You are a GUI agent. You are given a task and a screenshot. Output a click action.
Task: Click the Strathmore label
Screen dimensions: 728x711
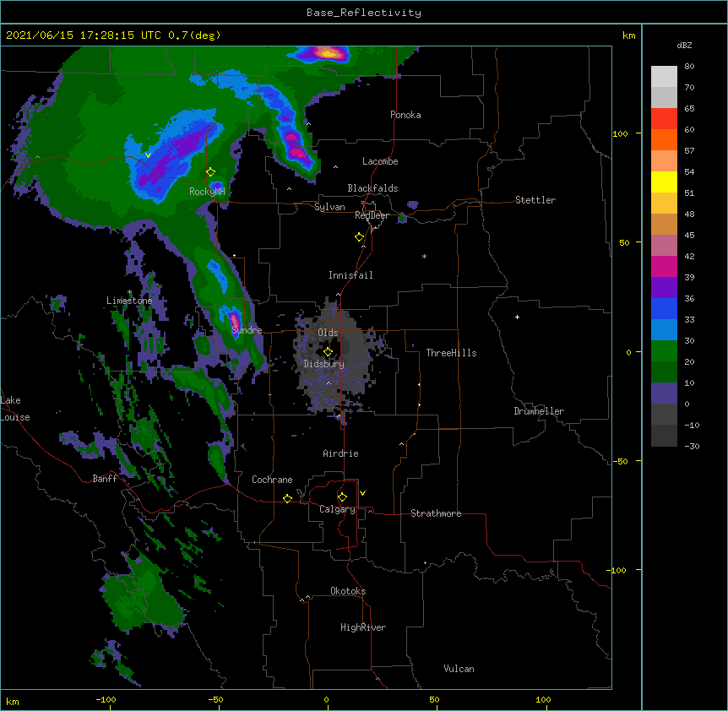click(436, 513)
